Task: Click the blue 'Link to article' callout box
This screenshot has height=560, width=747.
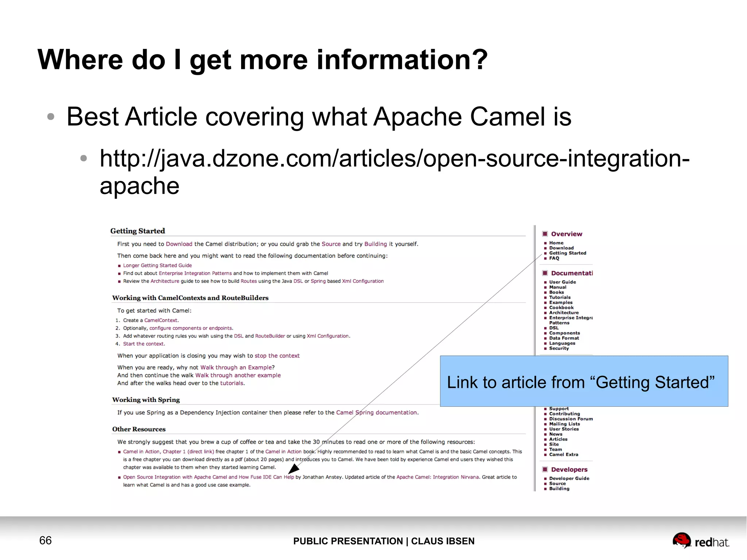Action: pyautogui.click(x=584, y=381)
